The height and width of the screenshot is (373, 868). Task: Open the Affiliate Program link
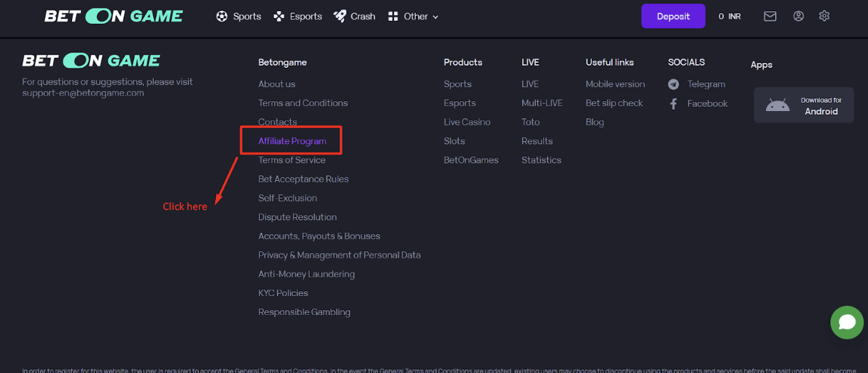(292, 141)
